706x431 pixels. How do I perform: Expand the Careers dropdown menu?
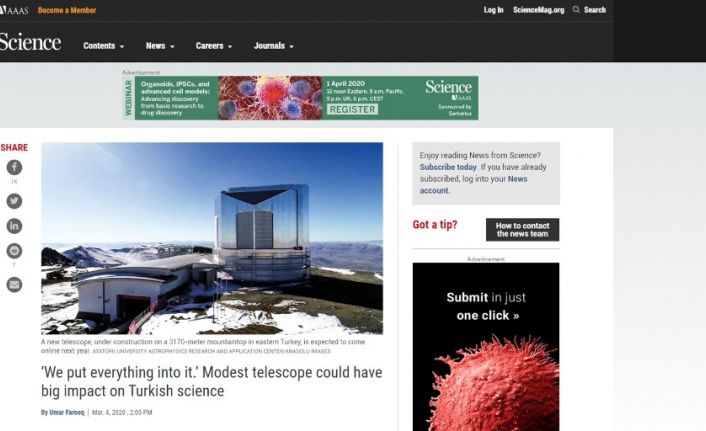213,46
